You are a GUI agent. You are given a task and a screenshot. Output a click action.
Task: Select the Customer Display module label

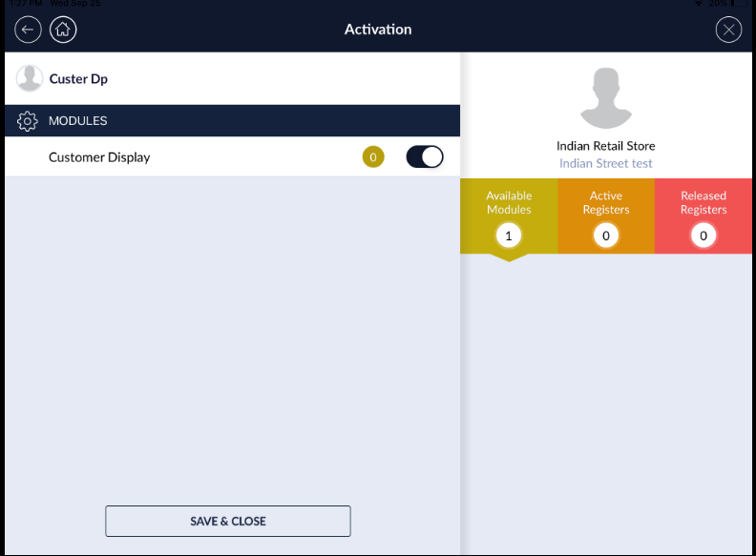pos(99,157)
